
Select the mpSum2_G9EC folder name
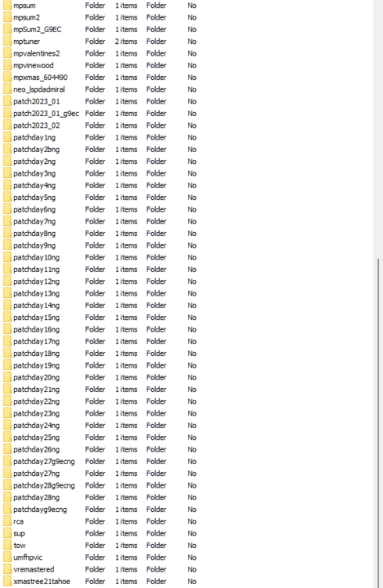coord(38,30)
